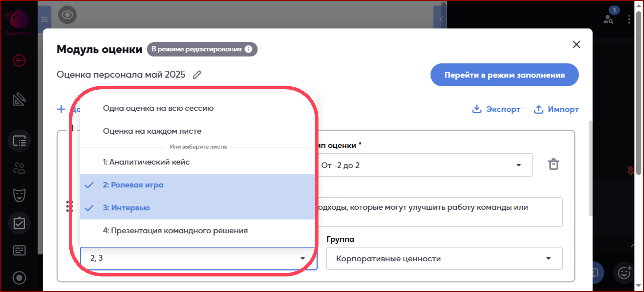Open the ruler and pencil sidebar icon
Screen dimensions: 644x292
[x=19, y=99]
